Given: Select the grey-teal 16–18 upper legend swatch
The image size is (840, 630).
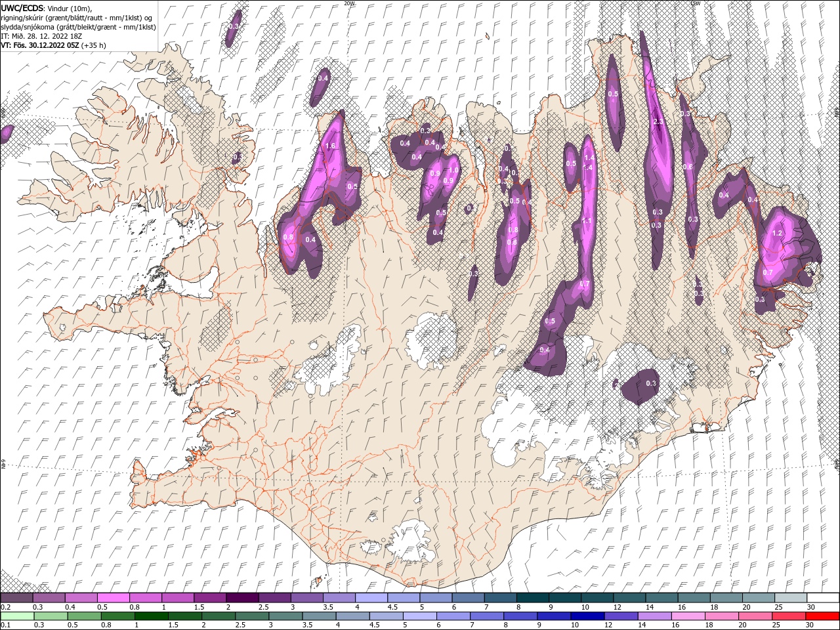Looking at the screenshot, I should (x=694, y=597).
